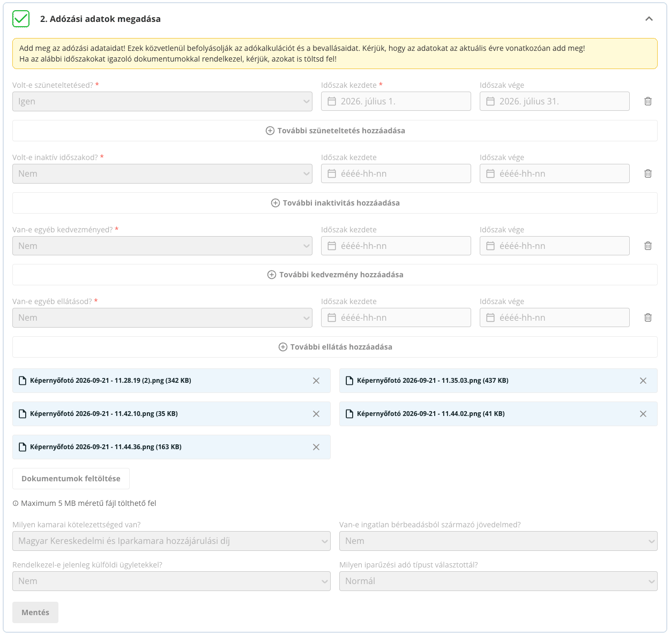
Task: Click További inaktivitás hozzáadása
Action: [x=335, y=203]
